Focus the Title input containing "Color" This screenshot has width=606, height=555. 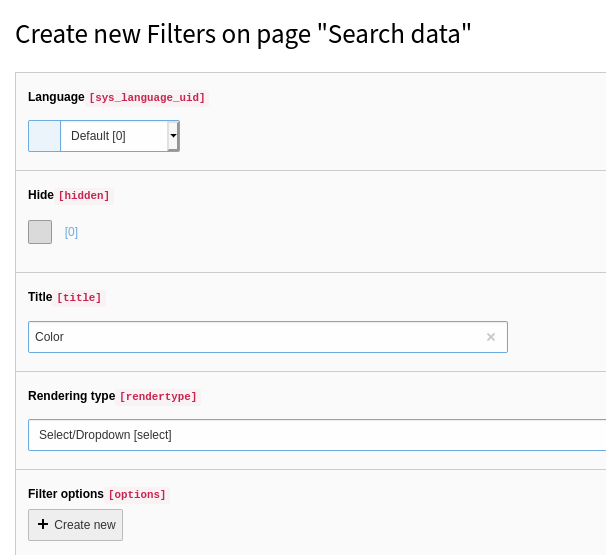(x=255, y=337)
